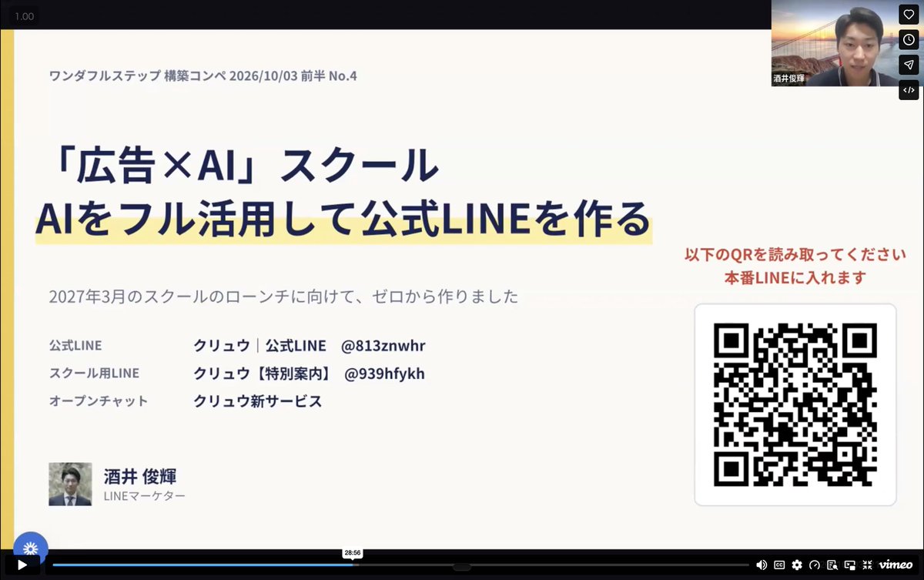Click the オープンチャット label

point(98,401)
